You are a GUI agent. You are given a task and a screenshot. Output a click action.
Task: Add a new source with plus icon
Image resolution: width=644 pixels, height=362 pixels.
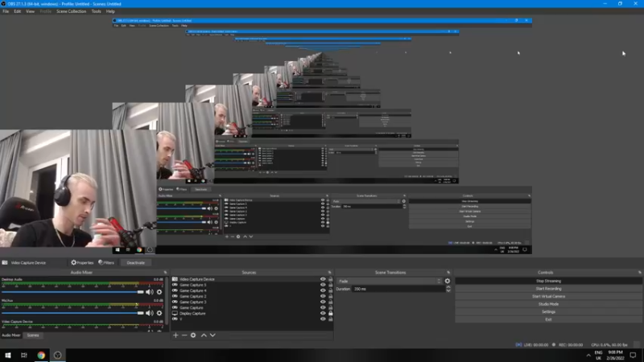click(175, 335)
